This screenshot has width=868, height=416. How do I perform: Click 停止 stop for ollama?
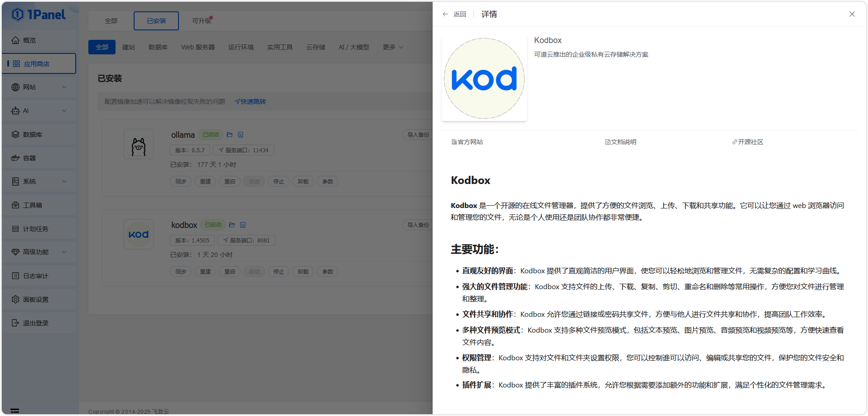279,181
